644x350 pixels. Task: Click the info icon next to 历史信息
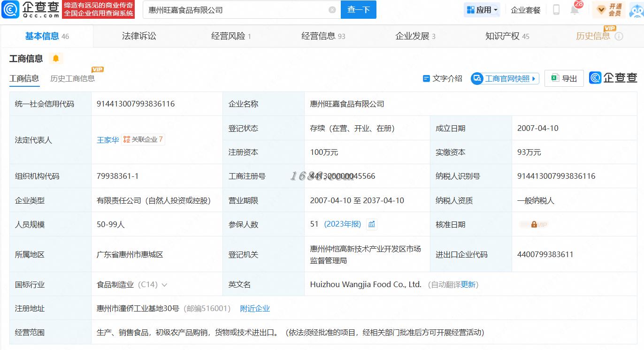619,36
